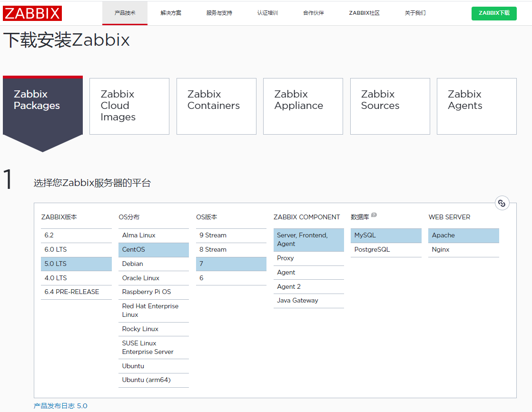Select Debian as the OS distribution
532x412 pixels.
[x=132, y=264]
